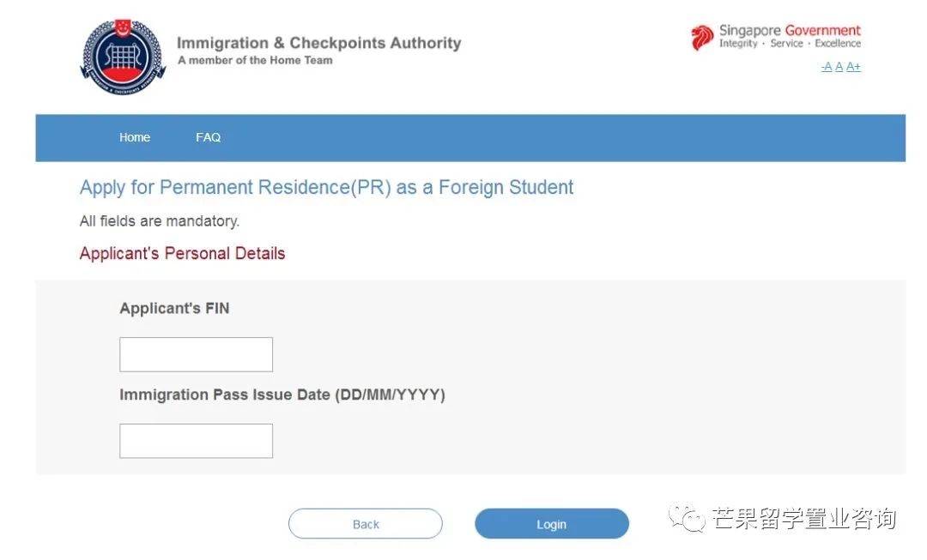Reset text size with the middle A link
The width and height of the screenshot is (927, 560).
click(x=839, y=67)
